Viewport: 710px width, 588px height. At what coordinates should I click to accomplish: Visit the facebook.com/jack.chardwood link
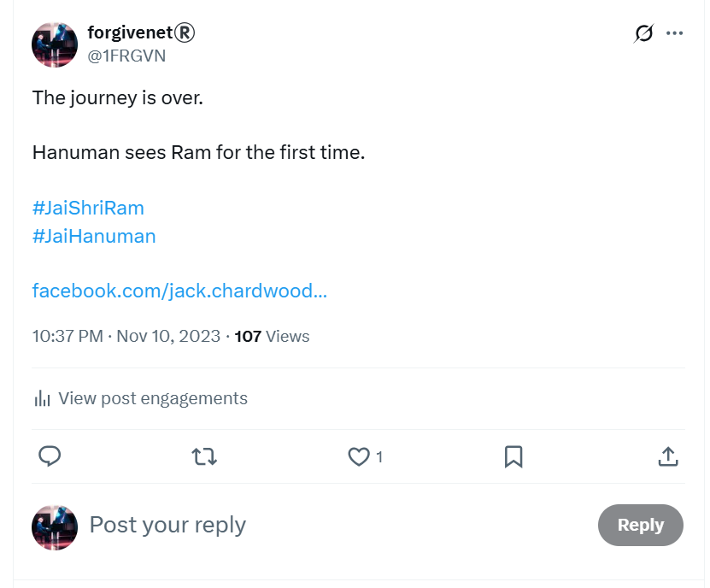179,291
